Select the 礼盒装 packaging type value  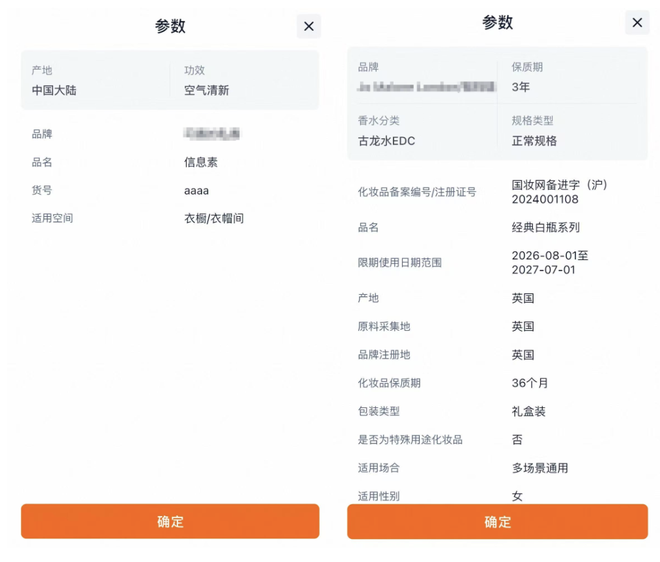528,411
